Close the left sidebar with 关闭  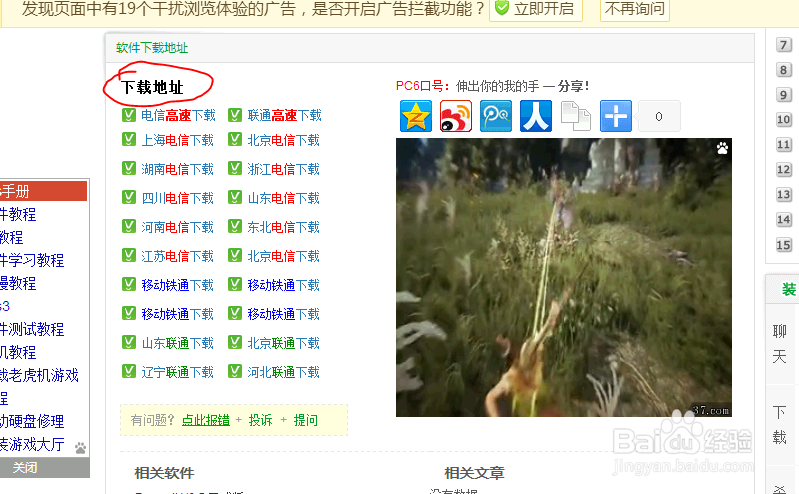tap(24, 467)
